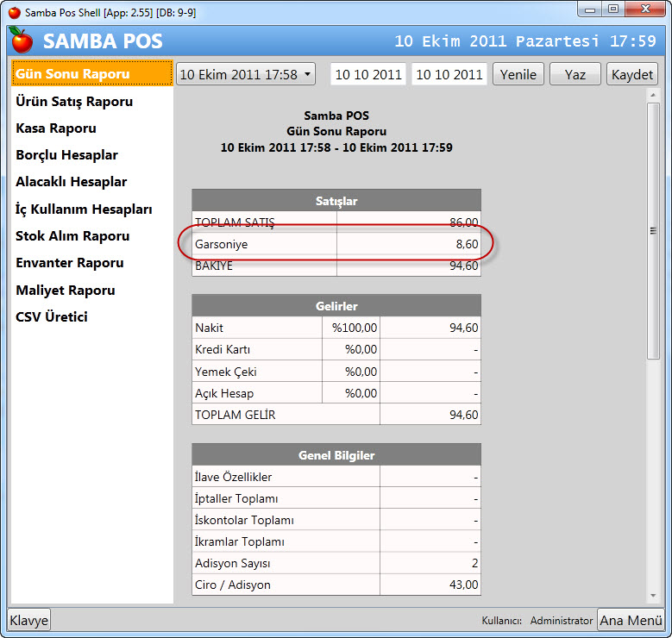View the Maliyet Raporu

(65, 290)
